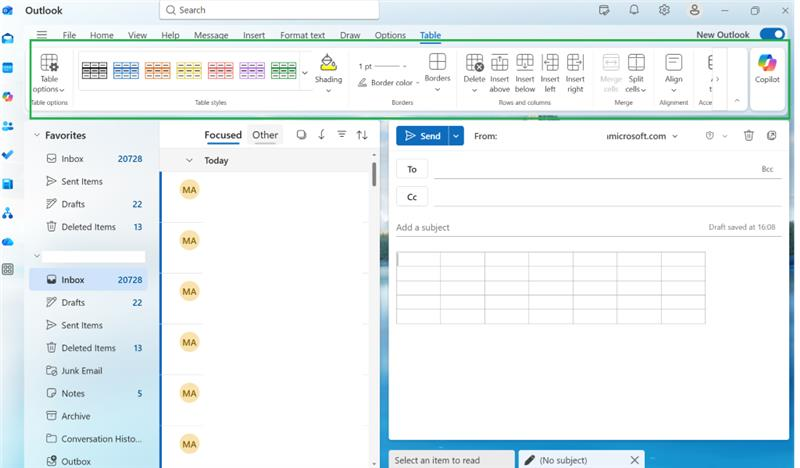Open Mail in the left app bar
The width and height of the screenshot is (800, 468).
tap(8, 38)
